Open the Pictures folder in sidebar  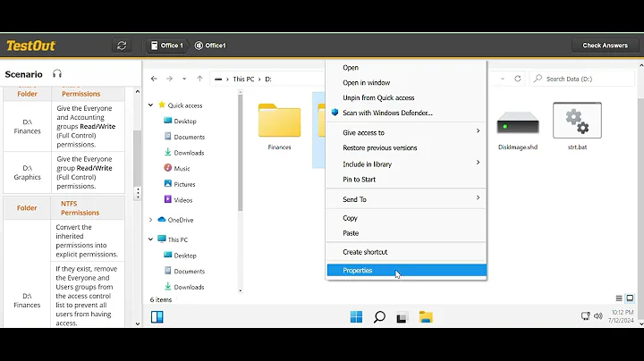180,184
